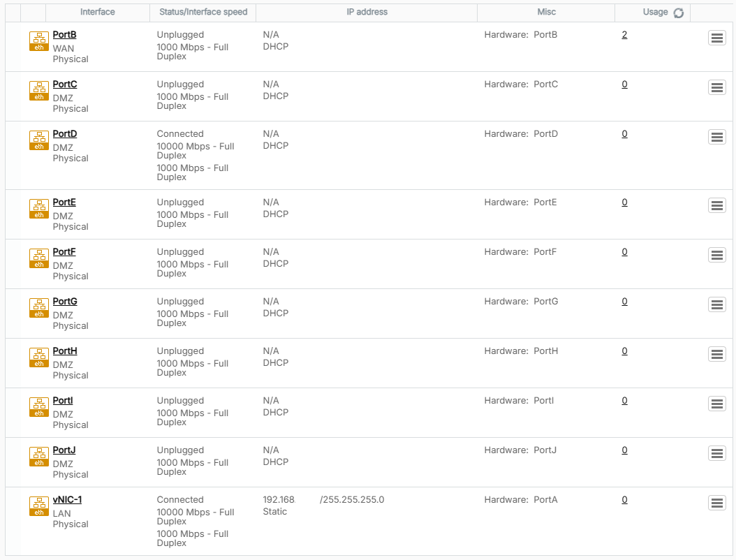This screenshot has width=736, height=560.
Task: Click the PortD ethernet interface icon
Action: (x=39, y=140)
